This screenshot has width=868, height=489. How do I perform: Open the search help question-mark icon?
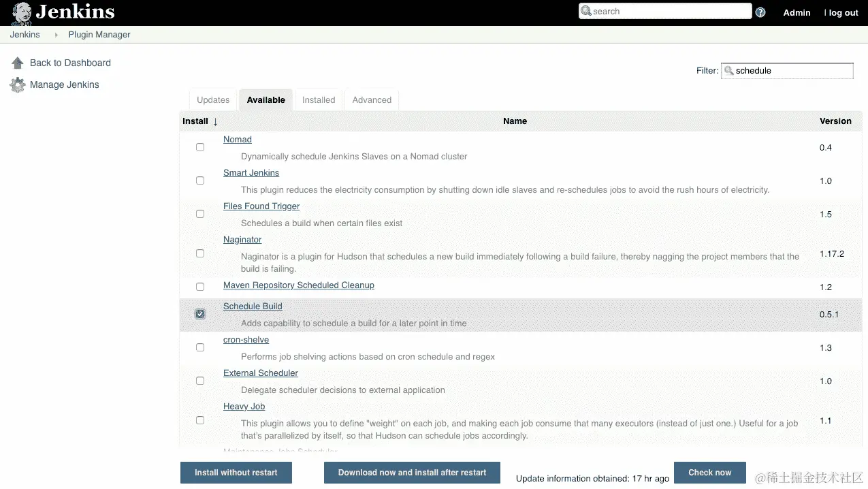pyautogui.click(x=760, y=12)
